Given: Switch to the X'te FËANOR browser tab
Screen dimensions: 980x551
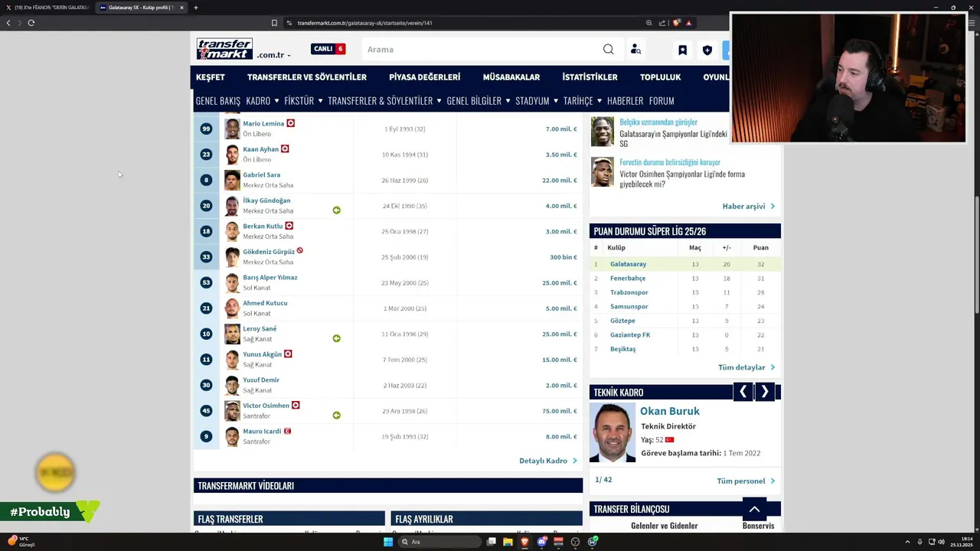Looking at the screenshot, I should pos(51,8).
